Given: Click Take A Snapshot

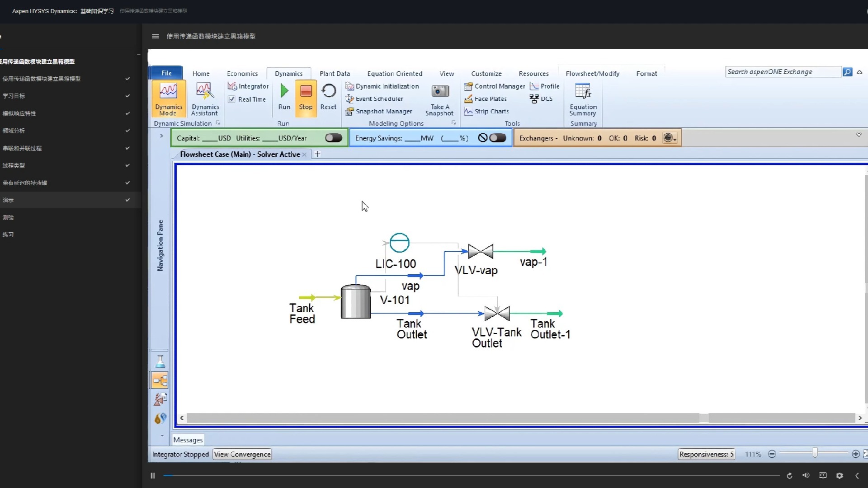Looking at the screenshot, I should 439,99.
